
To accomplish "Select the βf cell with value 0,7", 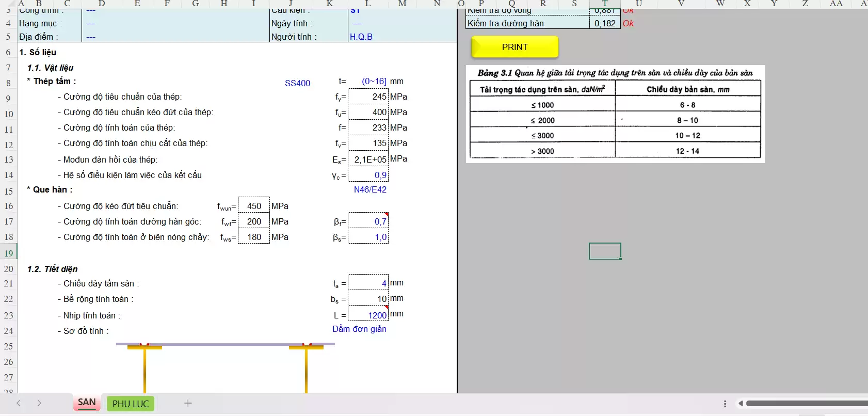I will coord(368,221).
